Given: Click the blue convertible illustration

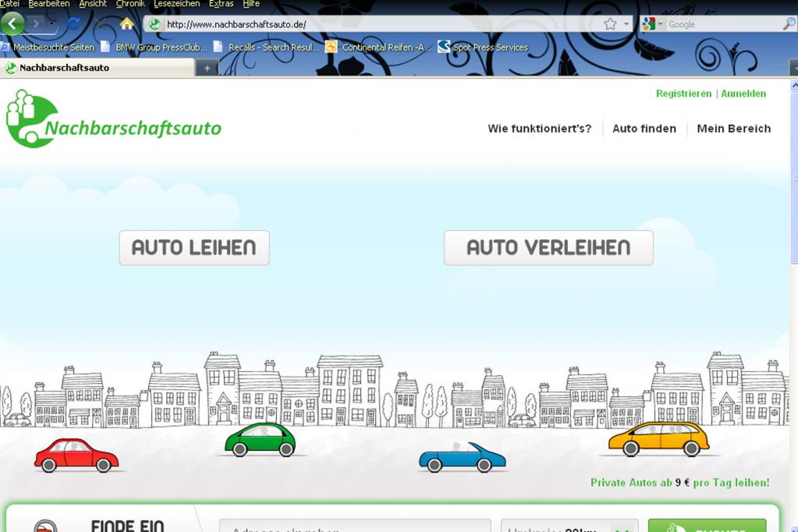Looking at the screenshot, I should click(462, 457).
